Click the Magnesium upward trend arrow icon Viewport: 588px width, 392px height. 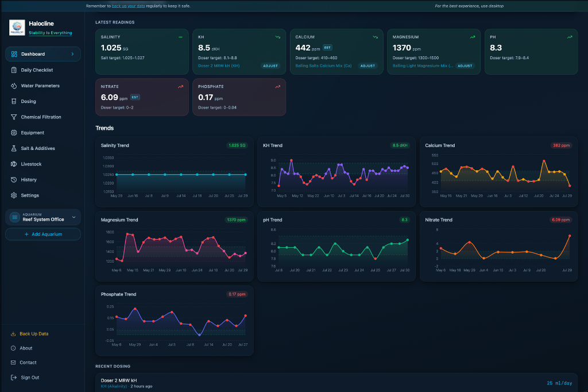[473, 37]
